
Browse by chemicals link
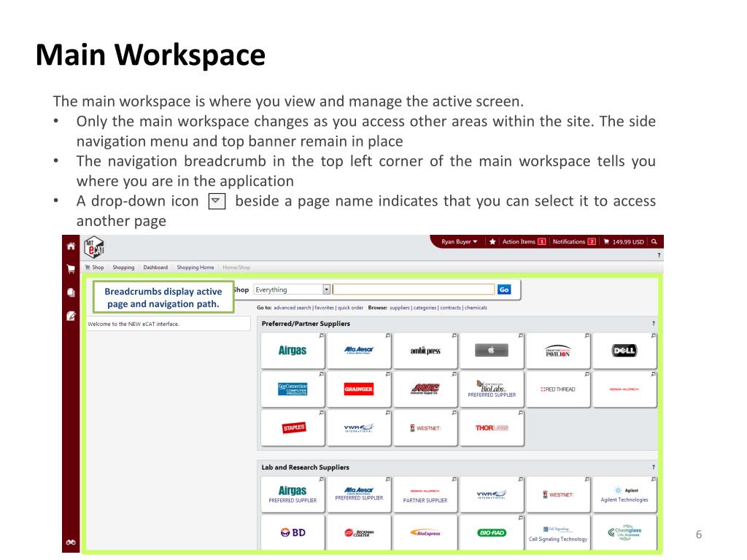pos(476,308)
